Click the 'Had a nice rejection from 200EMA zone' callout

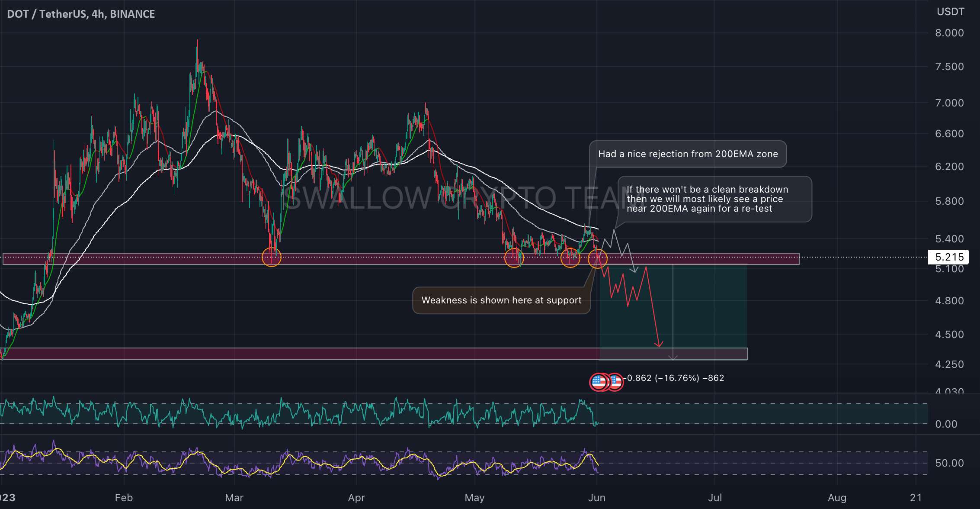pyautogui.click(x=688, y=154)
